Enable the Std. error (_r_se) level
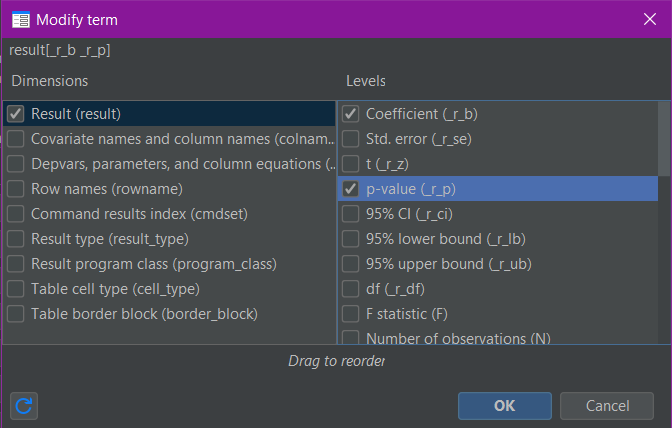 350,139
